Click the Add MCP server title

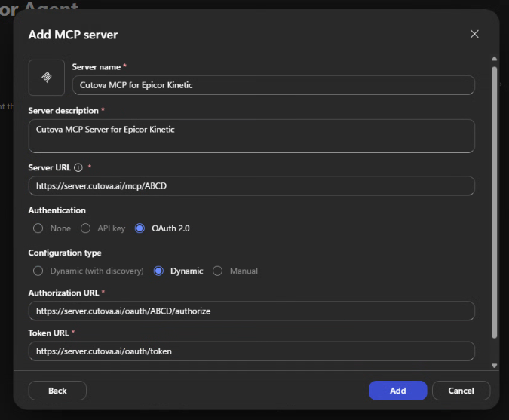pos(73,35)
